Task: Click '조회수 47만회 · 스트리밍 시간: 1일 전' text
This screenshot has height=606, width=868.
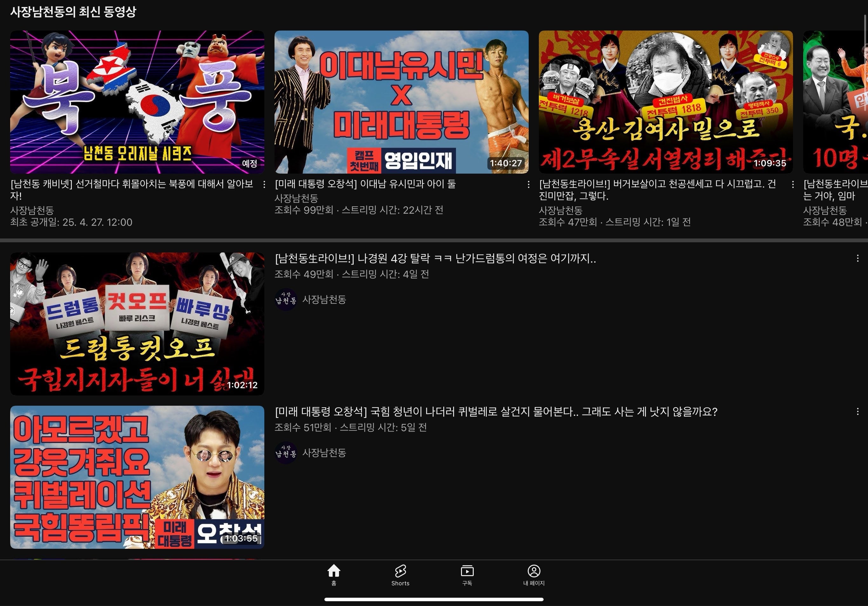Action: coord(615,222)
